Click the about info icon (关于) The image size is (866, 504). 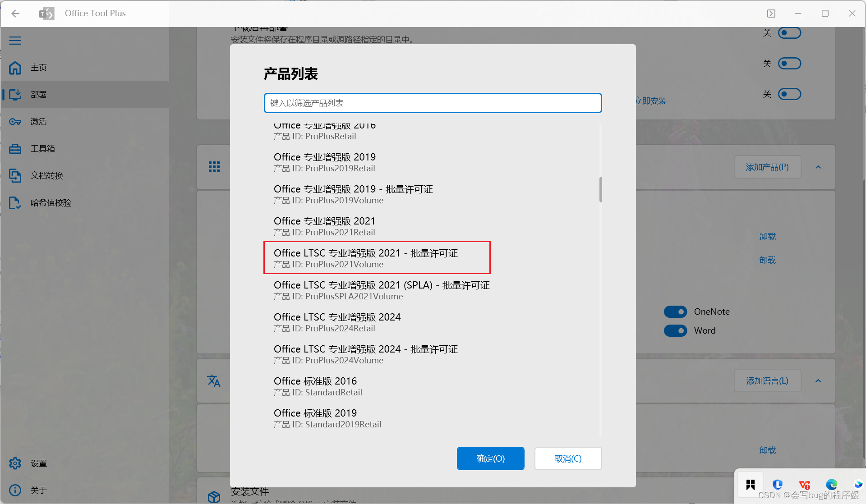pyautogui.click(x=15, y=490)
